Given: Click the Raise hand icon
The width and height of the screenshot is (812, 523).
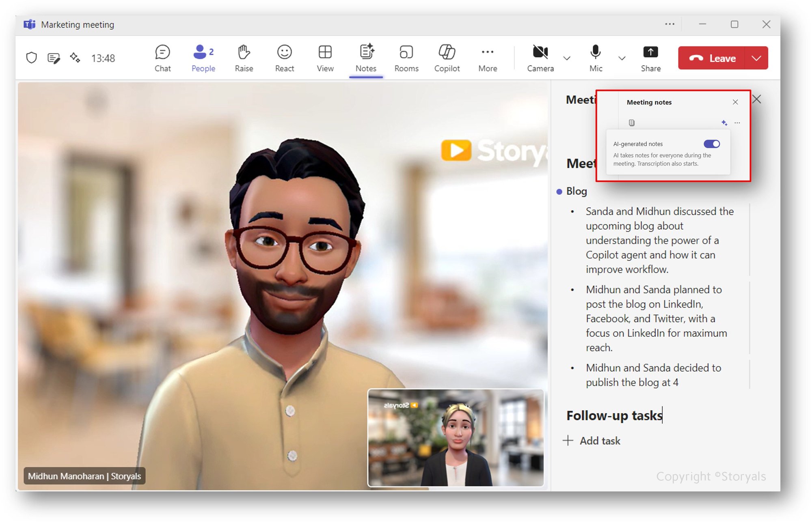Looking at the screenshot, I should [243, 58].
